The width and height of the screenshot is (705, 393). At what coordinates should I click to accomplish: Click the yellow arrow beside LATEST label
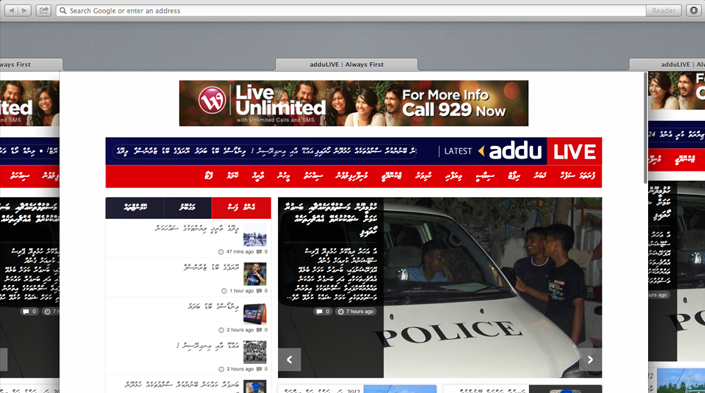481,151
